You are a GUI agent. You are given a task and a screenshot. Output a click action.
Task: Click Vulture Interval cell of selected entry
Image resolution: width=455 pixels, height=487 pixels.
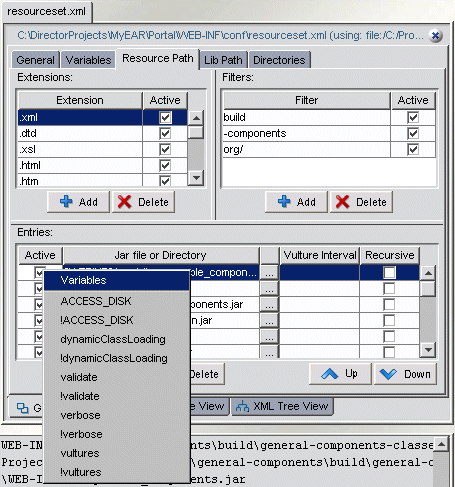320,273
